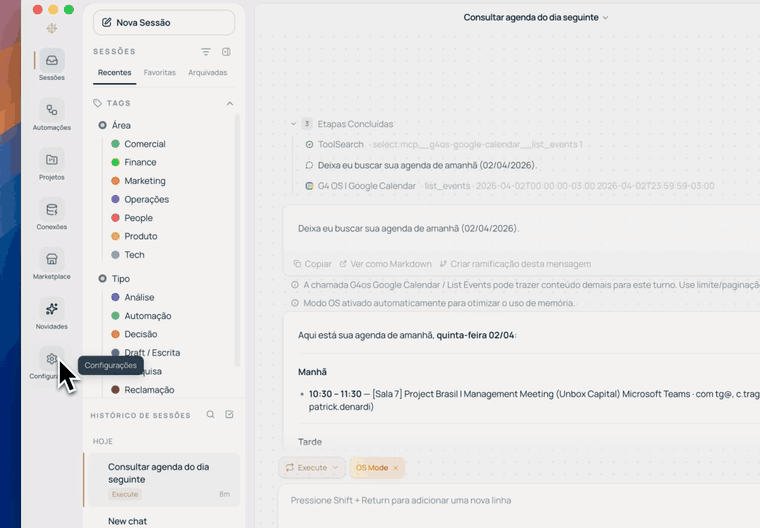
Task: Click Ver como Markdown
Action: tap(385, 264)
